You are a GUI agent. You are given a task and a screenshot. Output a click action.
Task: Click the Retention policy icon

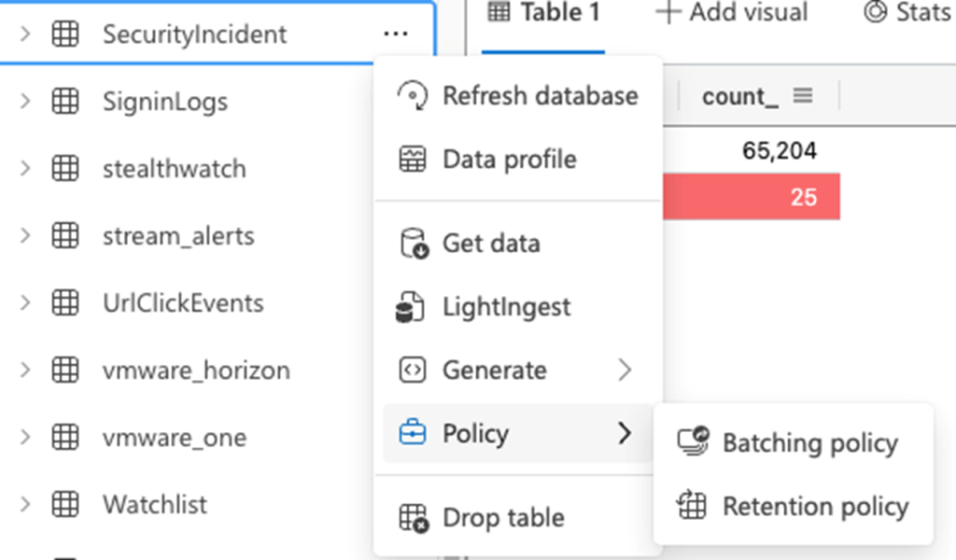(x=693, y=506)
